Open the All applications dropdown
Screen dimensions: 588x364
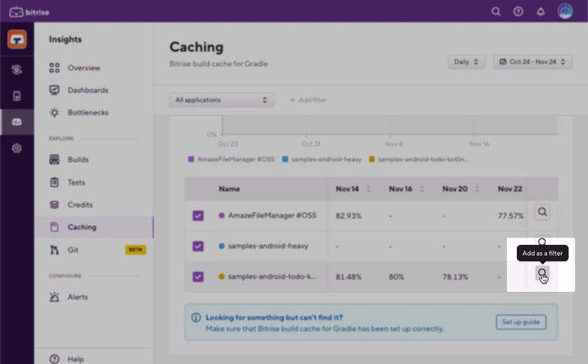[x=221, y=100]
